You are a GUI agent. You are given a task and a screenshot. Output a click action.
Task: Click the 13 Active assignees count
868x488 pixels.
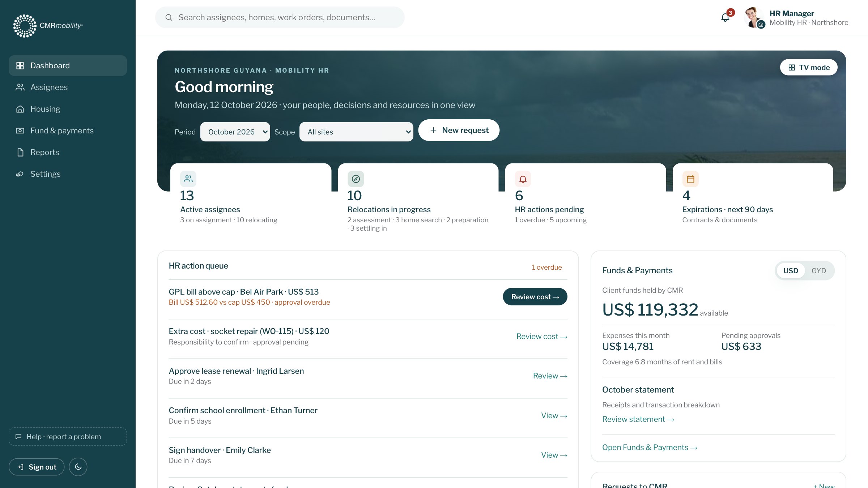tap(187, 196)
